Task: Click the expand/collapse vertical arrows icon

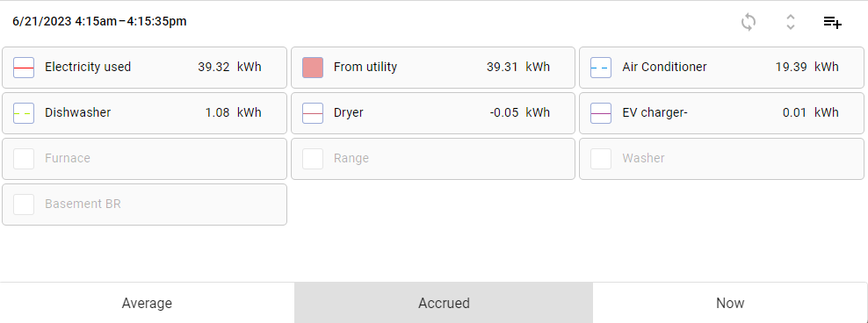Action: click(x=791, y=22)
